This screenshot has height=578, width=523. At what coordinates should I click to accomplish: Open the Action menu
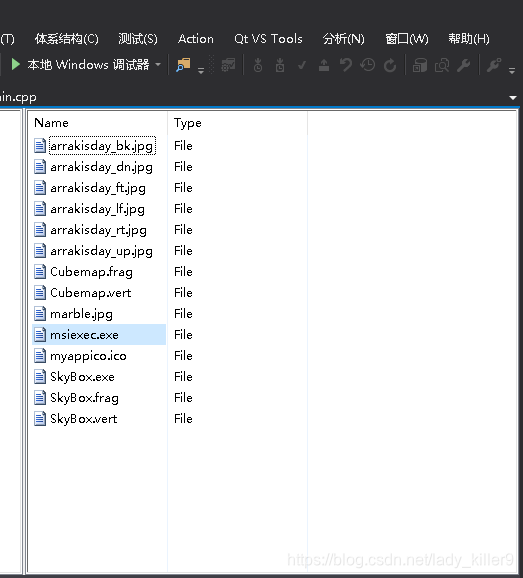click(196, 39)
